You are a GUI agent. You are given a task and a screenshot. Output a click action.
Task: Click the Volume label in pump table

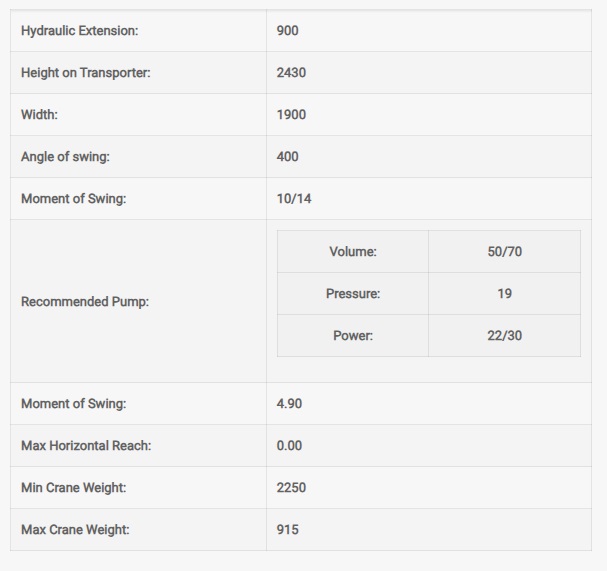353,252
